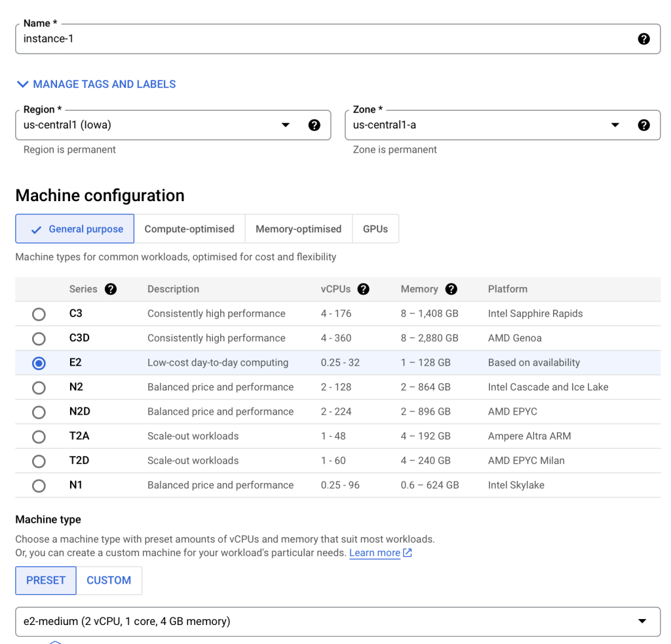
Task: Click the Series column help icon
Action: [111, 289]
